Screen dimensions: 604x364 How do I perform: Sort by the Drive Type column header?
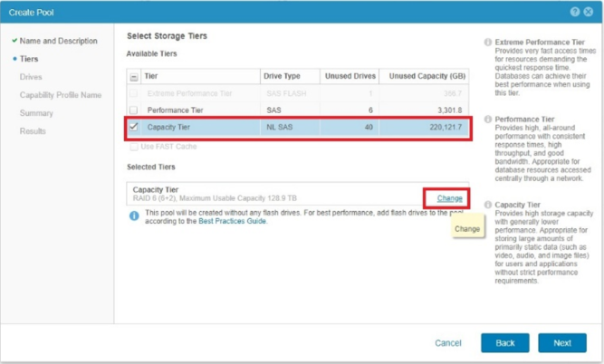pos(281,77)
